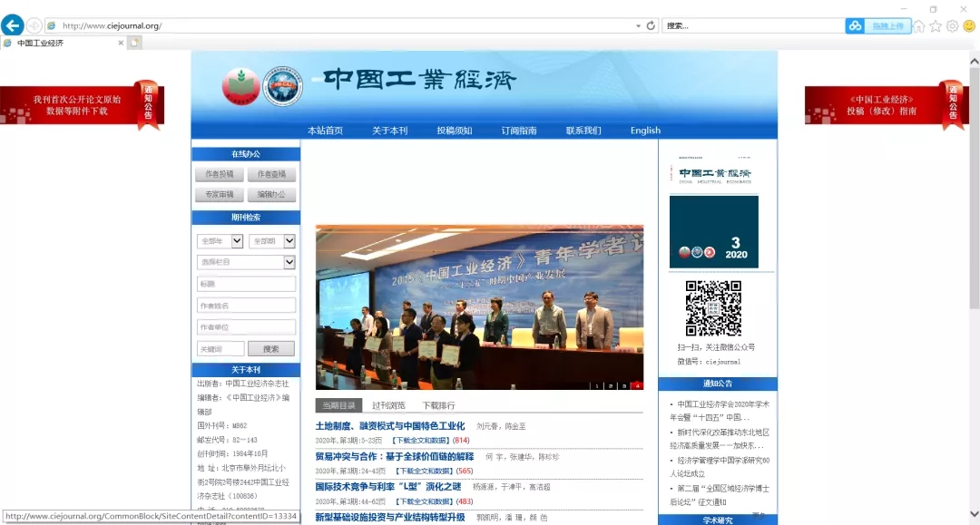Click the browser search box

coord(753,25)
